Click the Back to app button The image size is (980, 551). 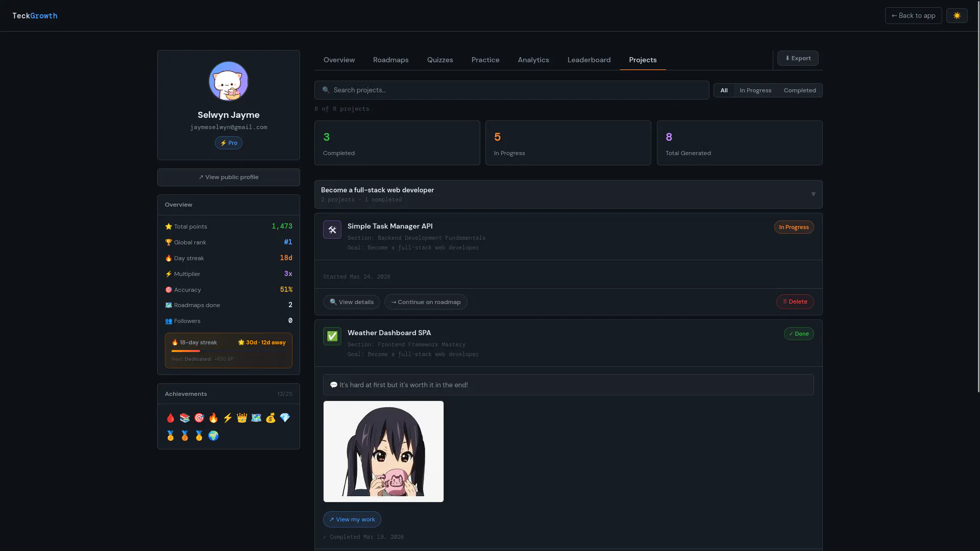pos(913,16)
